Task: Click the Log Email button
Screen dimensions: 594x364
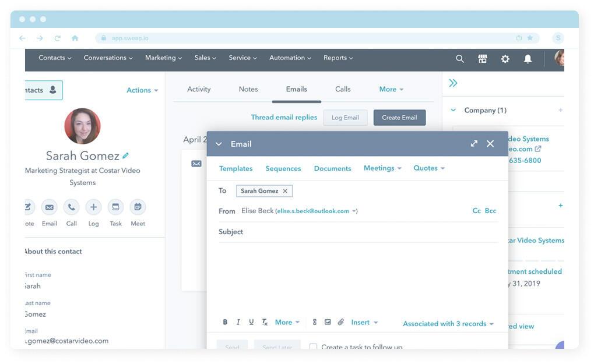Action: [345, 118]
